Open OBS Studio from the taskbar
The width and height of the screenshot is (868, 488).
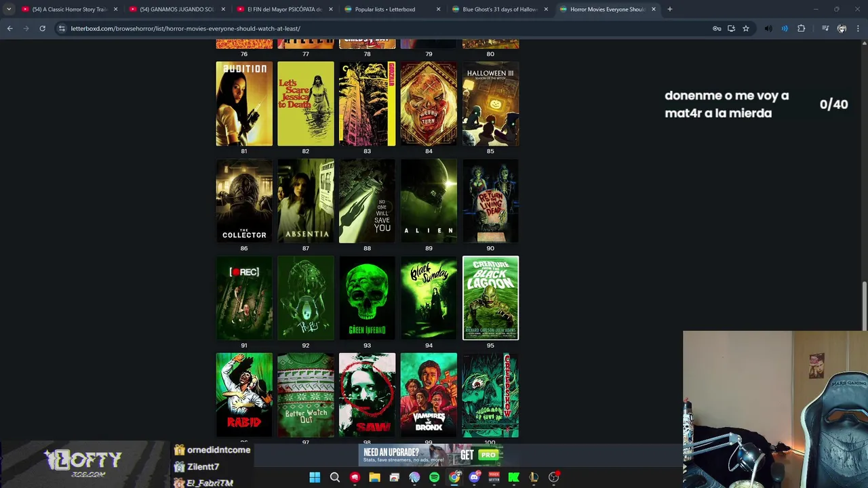pyautogui.click(x=554, y=477)
